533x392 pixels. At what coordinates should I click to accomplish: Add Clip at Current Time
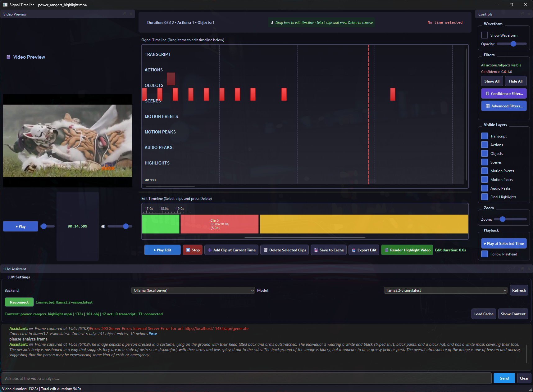(231, 250)
